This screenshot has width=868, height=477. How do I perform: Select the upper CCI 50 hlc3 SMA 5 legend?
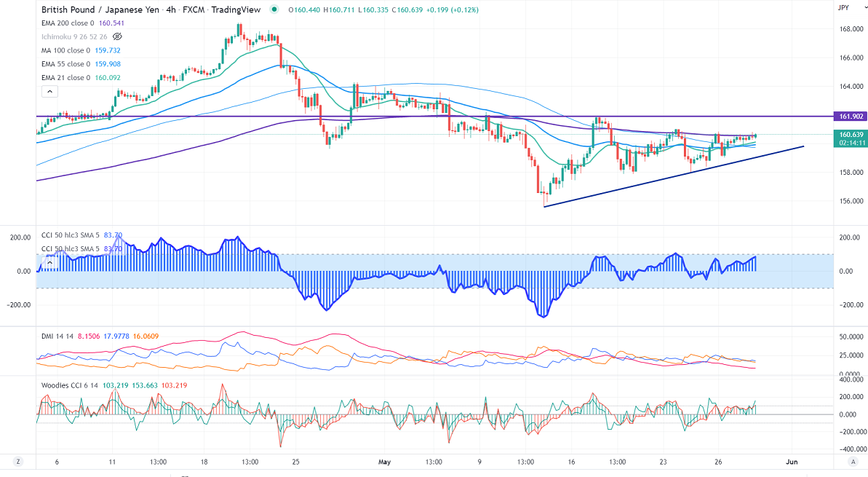pos(71,235)
